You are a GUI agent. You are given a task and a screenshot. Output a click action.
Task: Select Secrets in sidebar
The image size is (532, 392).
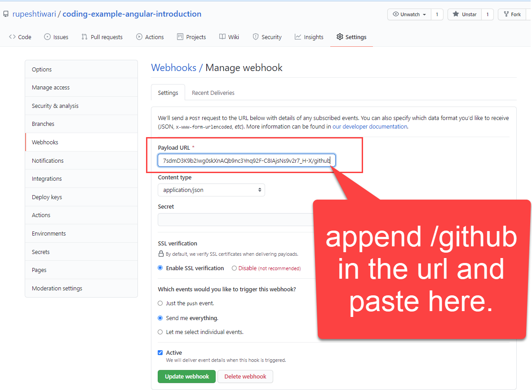pyautogui.click(x=81, y=252)
